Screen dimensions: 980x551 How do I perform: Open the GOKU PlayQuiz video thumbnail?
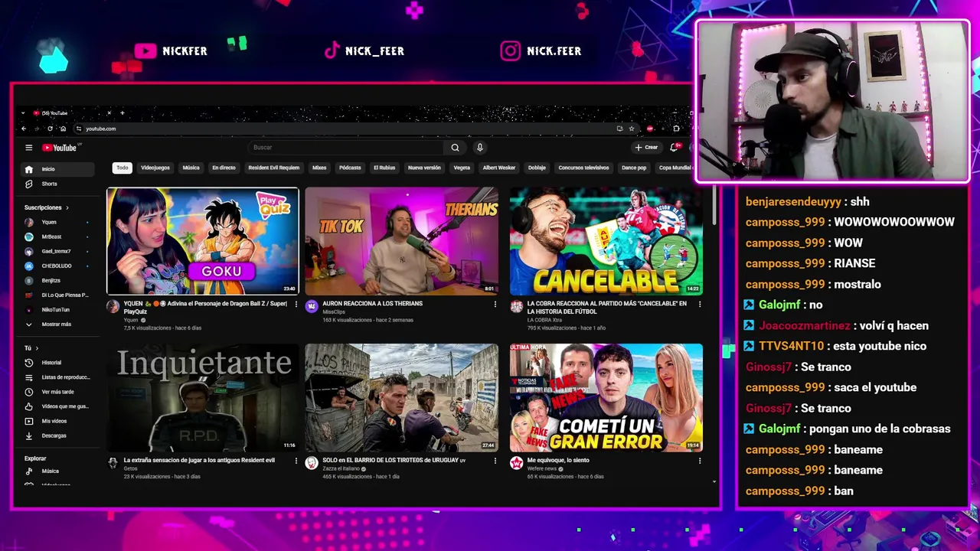point(203,241)
